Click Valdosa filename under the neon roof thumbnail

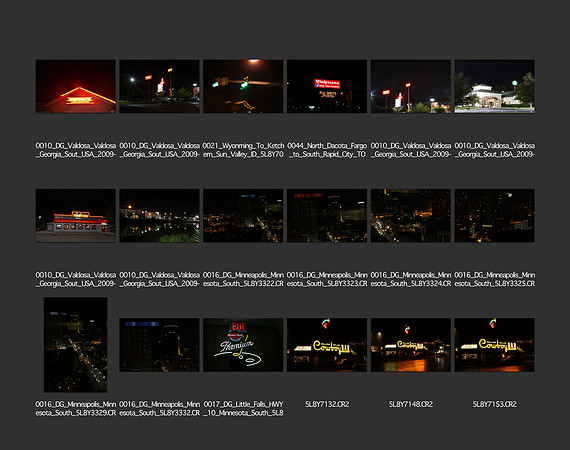[76, 150]
